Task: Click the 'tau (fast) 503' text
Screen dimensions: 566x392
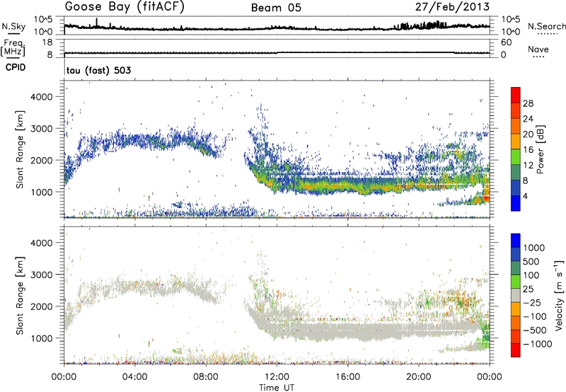Action: [x=98, y=70]
